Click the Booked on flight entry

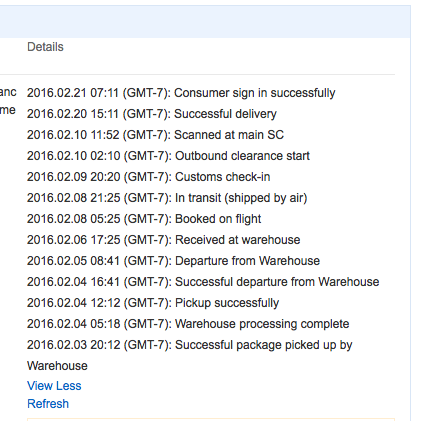(x=144, y=219)
